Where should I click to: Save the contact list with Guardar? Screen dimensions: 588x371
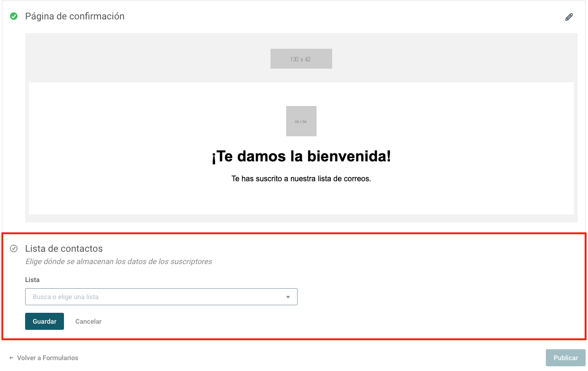[45, 321]
